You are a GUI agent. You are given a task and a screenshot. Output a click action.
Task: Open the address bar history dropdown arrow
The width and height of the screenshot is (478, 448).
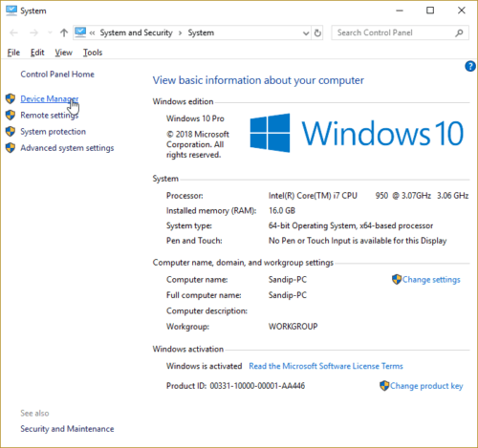(306, 33)
